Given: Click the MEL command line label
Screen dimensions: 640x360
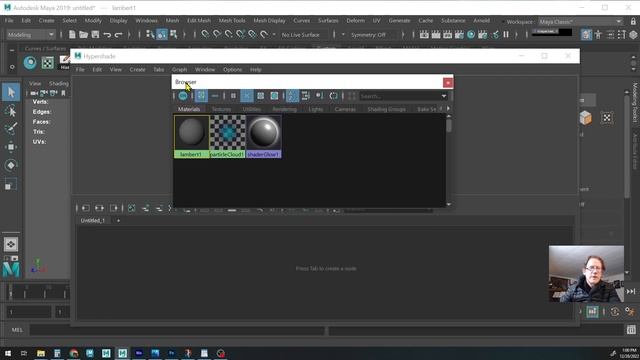Looking at the screenshot, I should (x=17, y=330).
